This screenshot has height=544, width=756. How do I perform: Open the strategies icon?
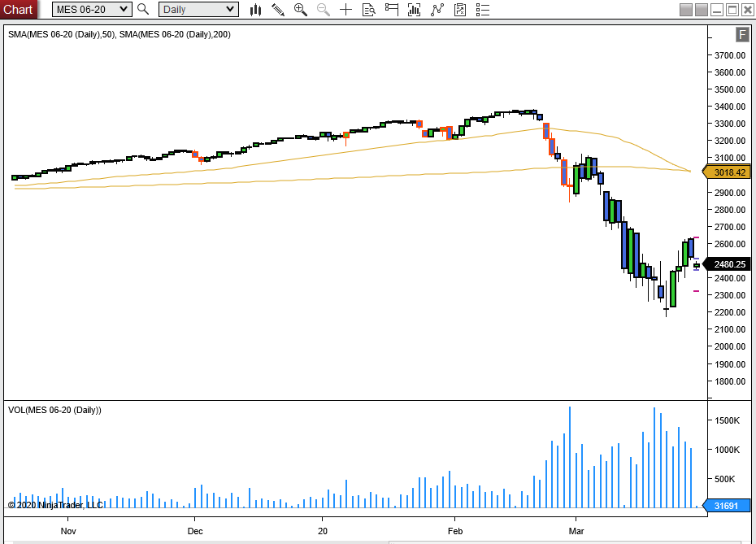pos(437,10)
